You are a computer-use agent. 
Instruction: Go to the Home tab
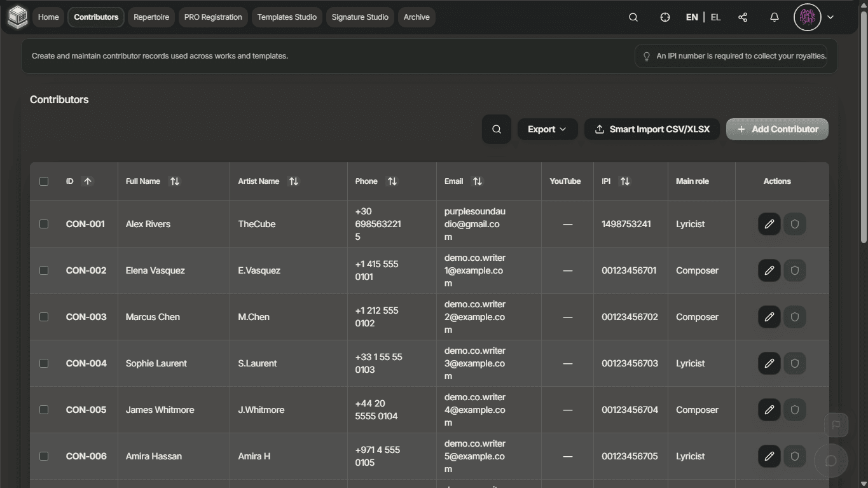[48, 17]
